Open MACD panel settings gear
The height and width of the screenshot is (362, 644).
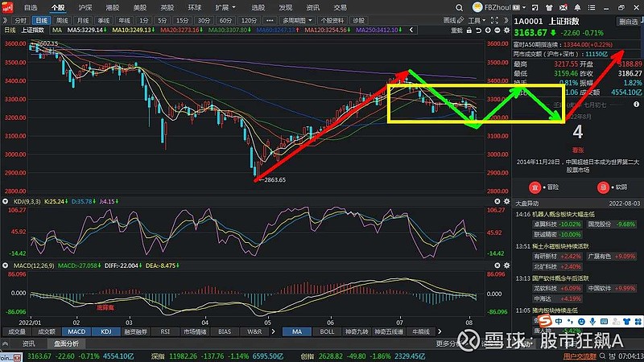(507, 265)
